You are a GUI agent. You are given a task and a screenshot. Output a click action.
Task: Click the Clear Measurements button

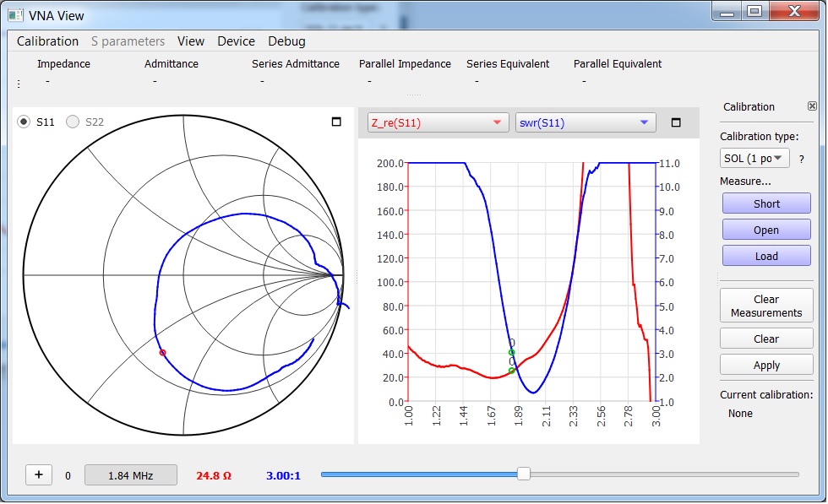click(x=765, y=306)
